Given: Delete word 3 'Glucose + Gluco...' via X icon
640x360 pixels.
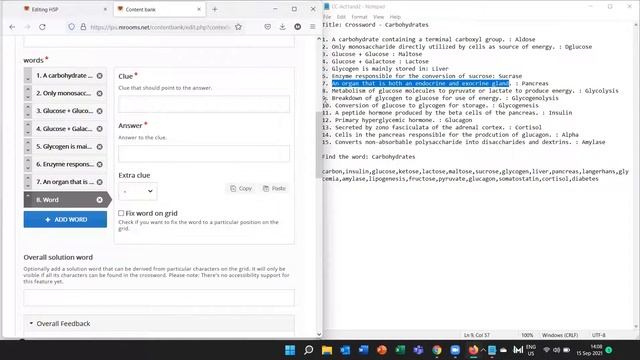Looking at the screenshot, I should 100,111.
